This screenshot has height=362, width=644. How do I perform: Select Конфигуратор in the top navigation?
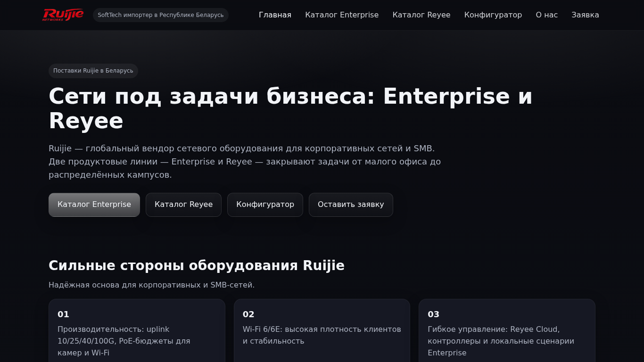click(493, 15)
